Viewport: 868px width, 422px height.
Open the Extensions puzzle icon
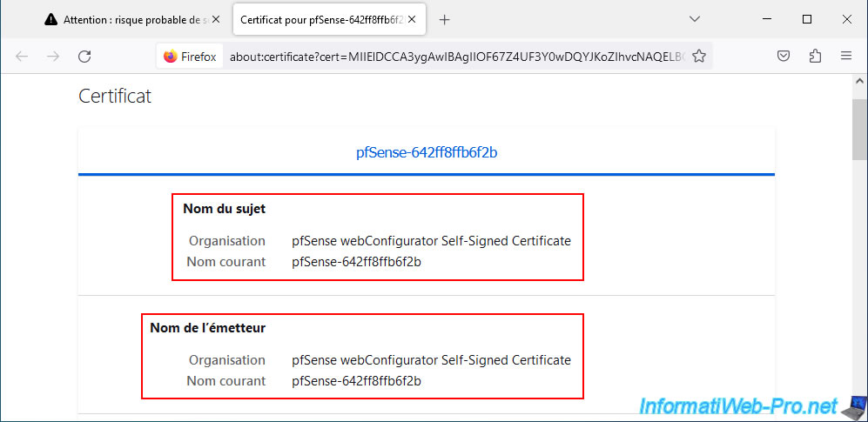[x=815, y=56]
